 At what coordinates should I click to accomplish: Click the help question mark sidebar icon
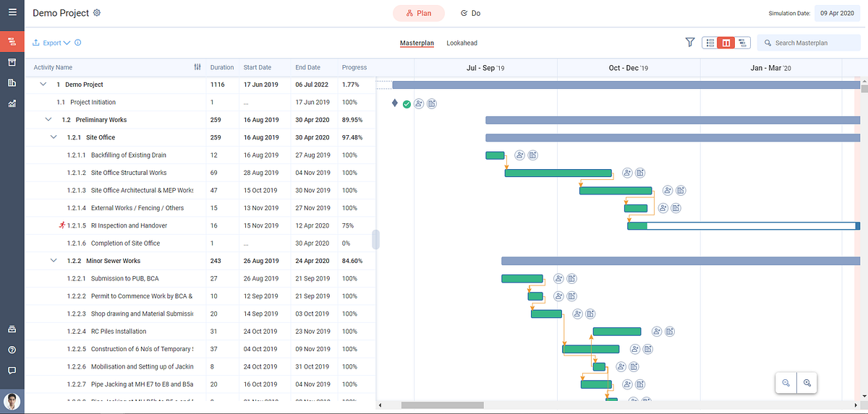12,350
